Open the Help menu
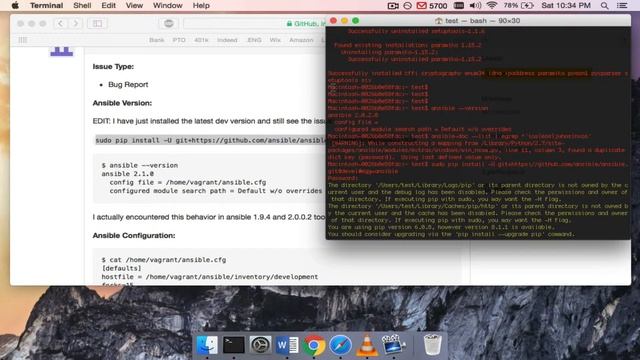640x360 pixels. (x=201, y=5)
